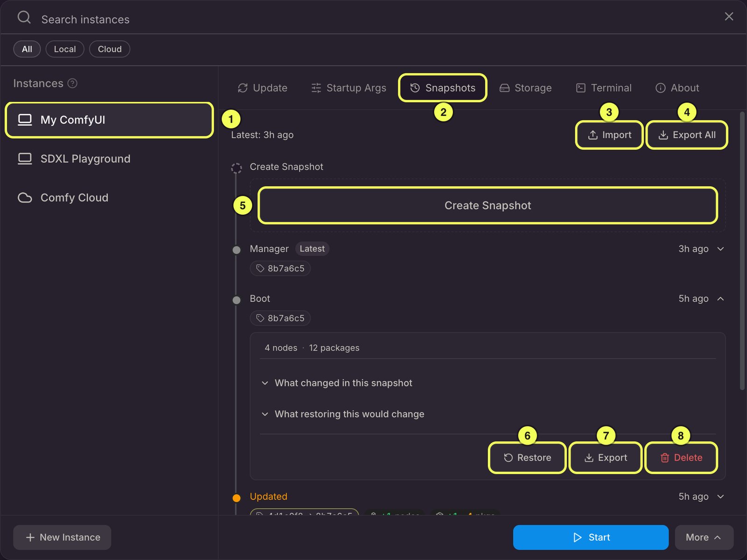Click the Import button
The image size is (747, 560).
pos(609,135)
